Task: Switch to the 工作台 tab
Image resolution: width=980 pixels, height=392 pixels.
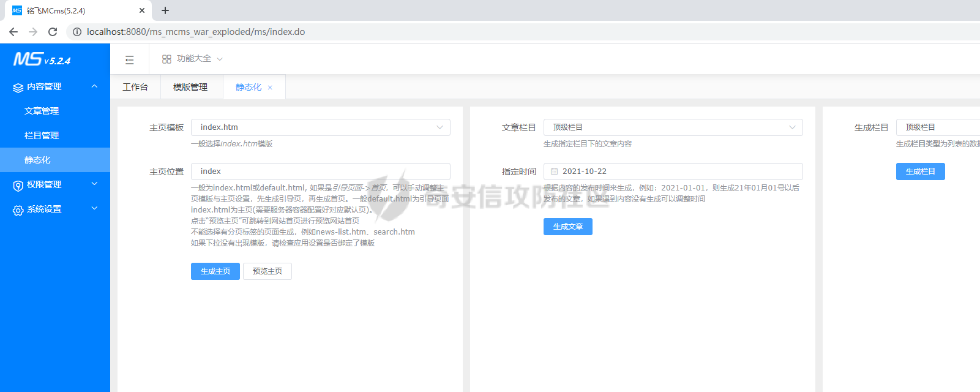Action: click(x=135, y=87)
